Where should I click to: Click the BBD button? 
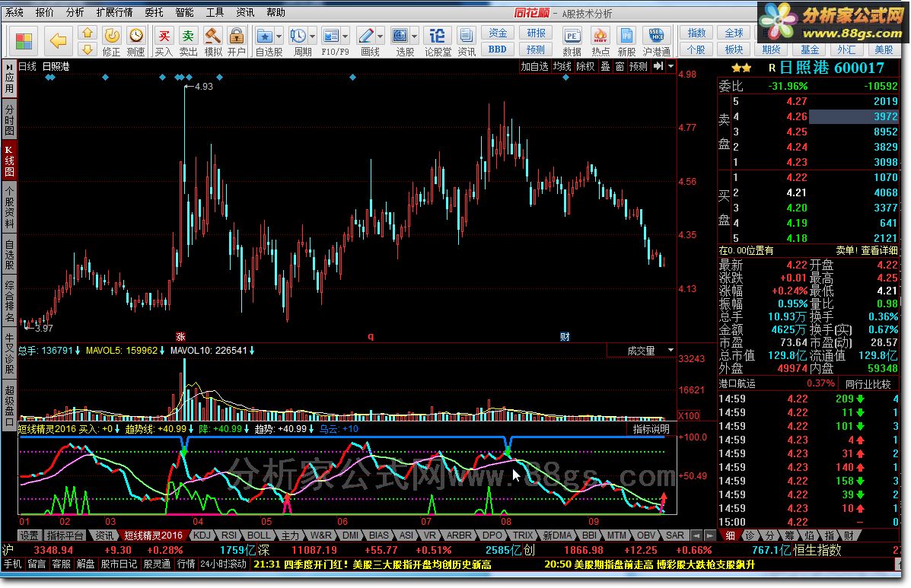(498, 49)
